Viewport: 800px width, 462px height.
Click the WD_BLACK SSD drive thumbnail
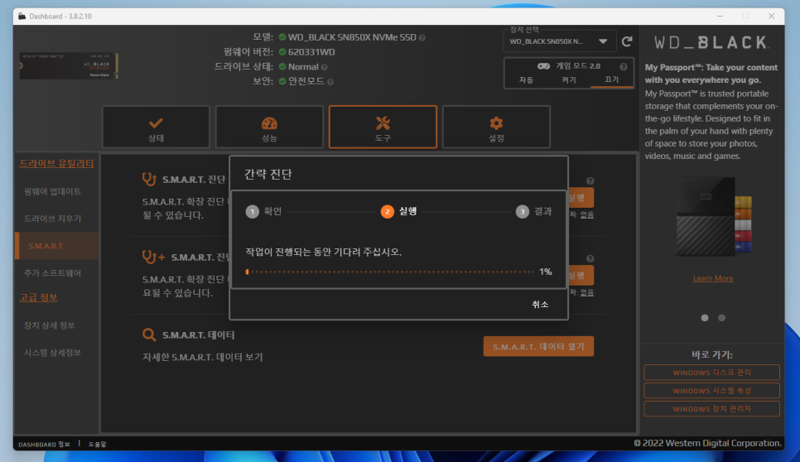tap(69, 66)
